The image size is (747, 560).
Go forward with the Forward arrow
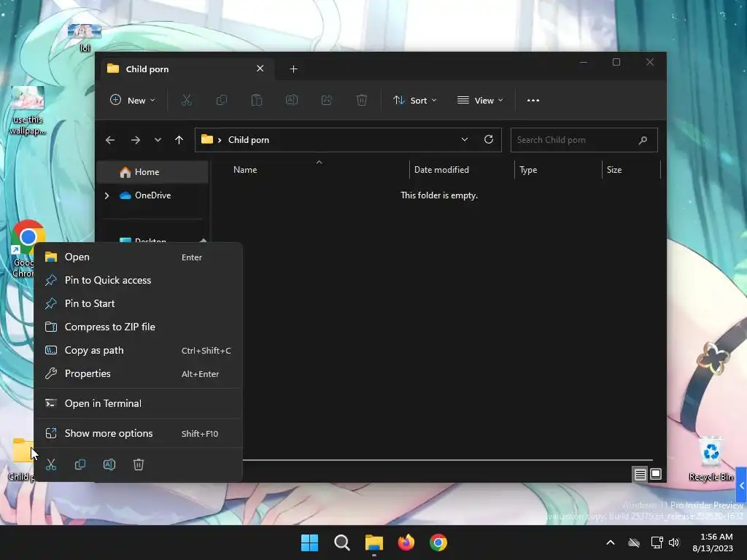(135, 140)
